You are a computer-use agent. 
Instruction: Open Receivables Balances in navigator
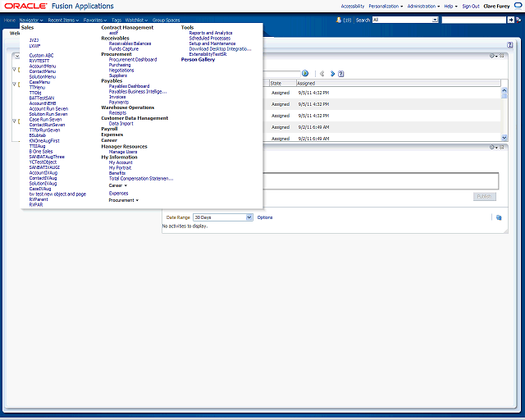130,43
